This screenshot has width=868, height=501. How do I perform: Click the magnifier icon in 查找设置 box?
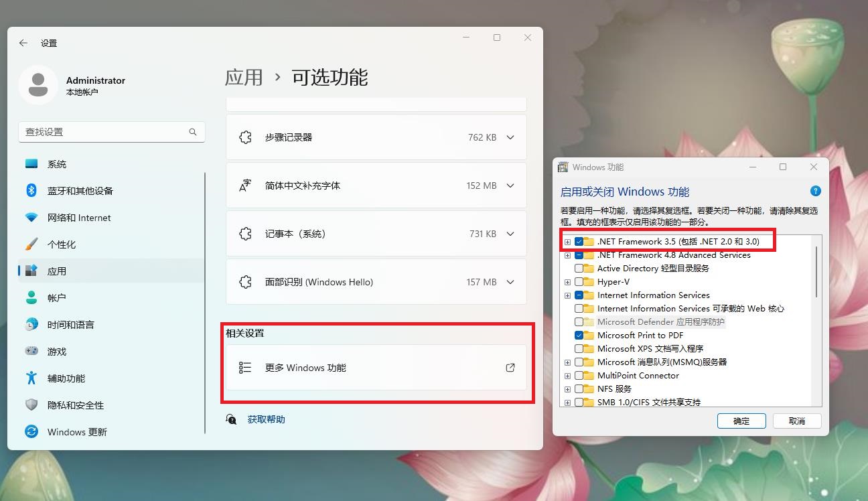(193, 132)
